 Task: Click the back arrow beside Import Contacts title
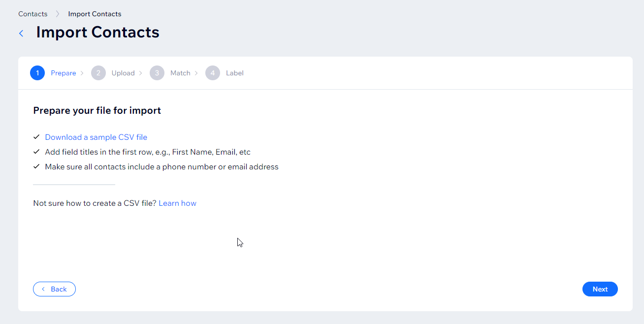click(x=21, y=33)
